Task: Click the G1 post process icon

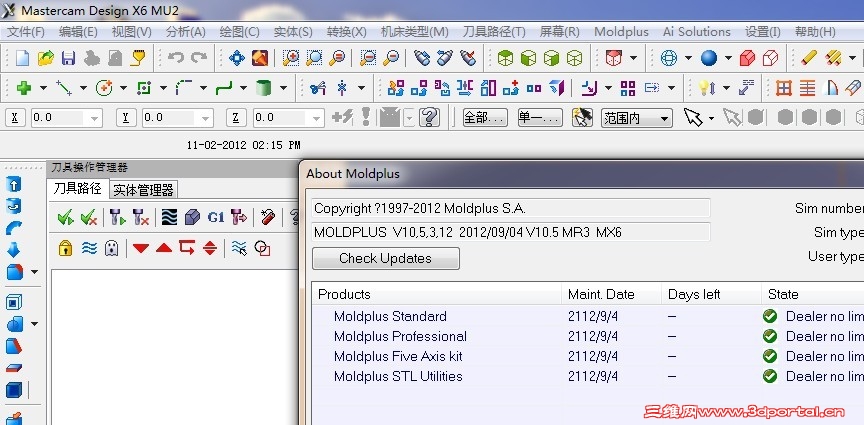Action: (216, 217)
